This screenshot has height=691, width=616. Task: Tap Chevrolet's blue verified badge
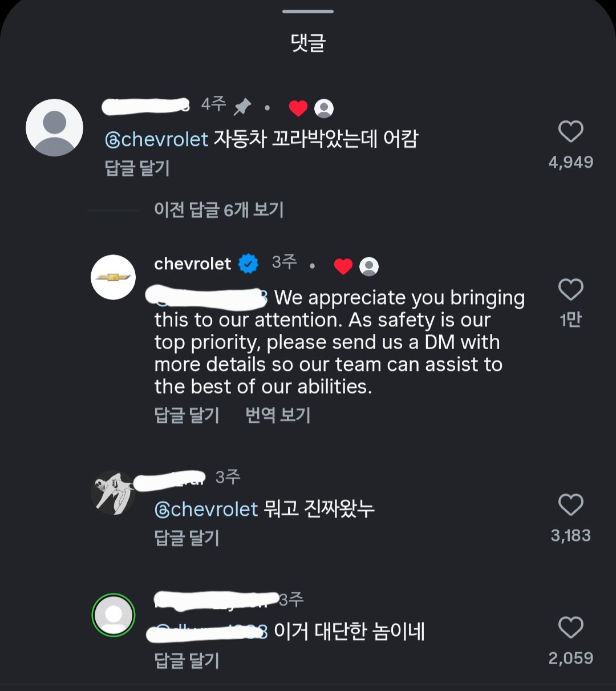[248, 264]
